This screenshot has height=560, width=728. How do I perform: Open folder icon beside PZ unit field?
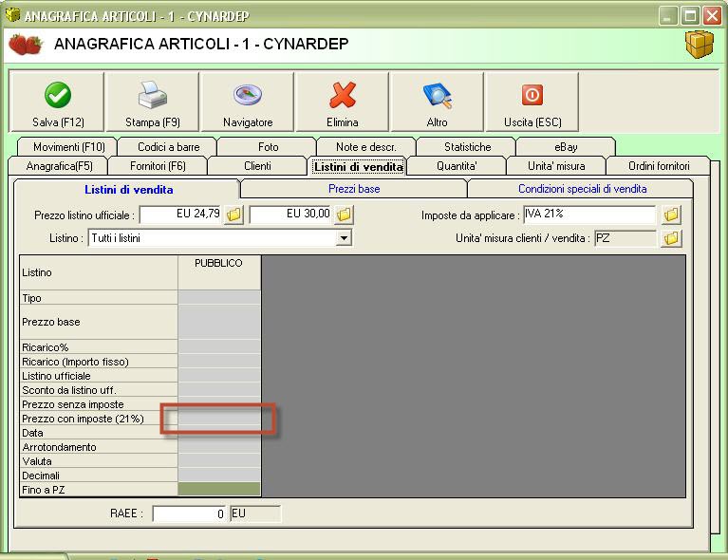(671, 238)
